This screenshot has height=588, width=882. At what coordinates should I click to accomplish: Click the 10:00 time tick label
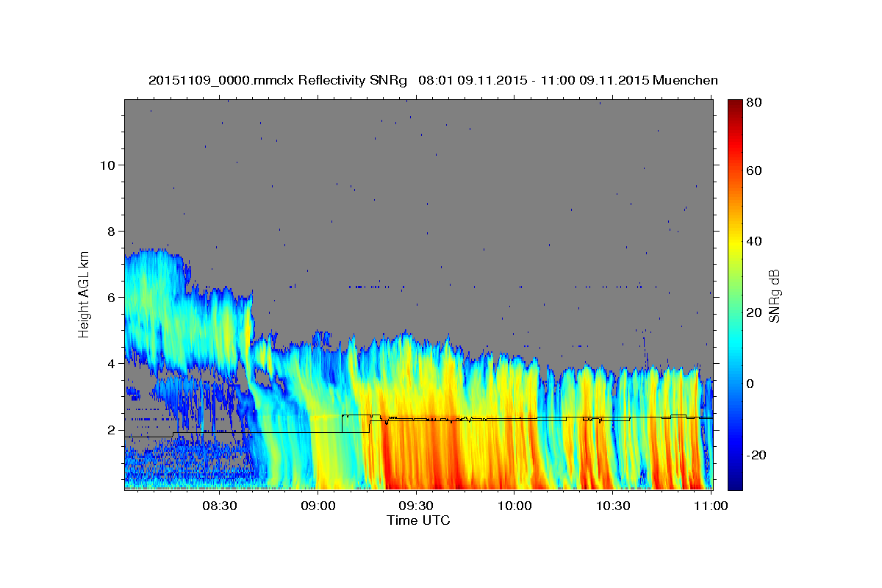[514, 506]
